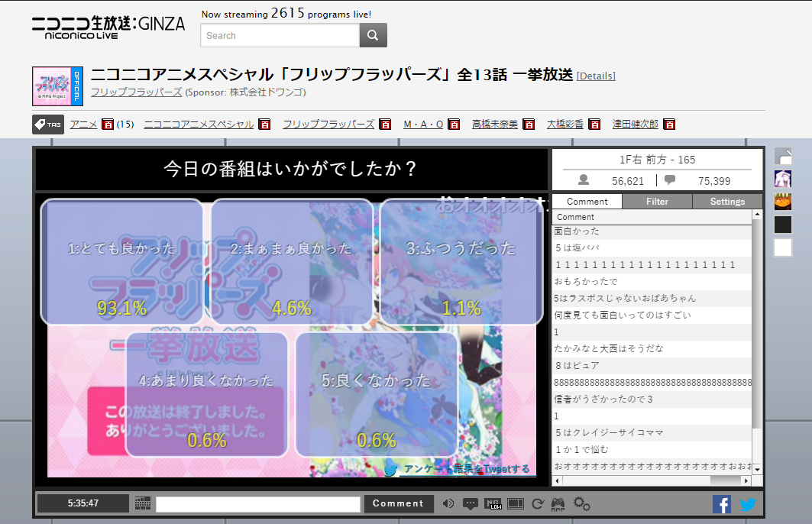Click the comment list scroll-down arrow

point(757,469)
